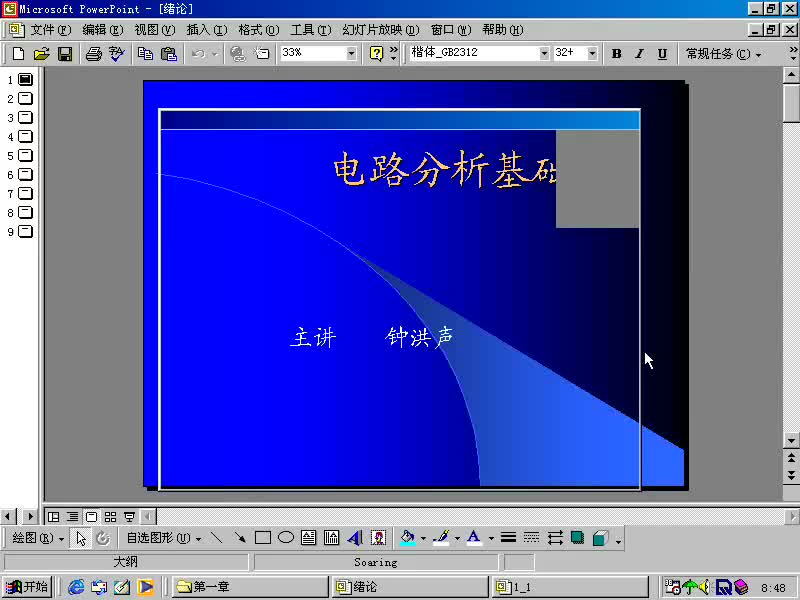This screenshot has width=800, height=600.
Task: Open the font size dropdown
Action: pyautogui.click(x=592, y=53)
